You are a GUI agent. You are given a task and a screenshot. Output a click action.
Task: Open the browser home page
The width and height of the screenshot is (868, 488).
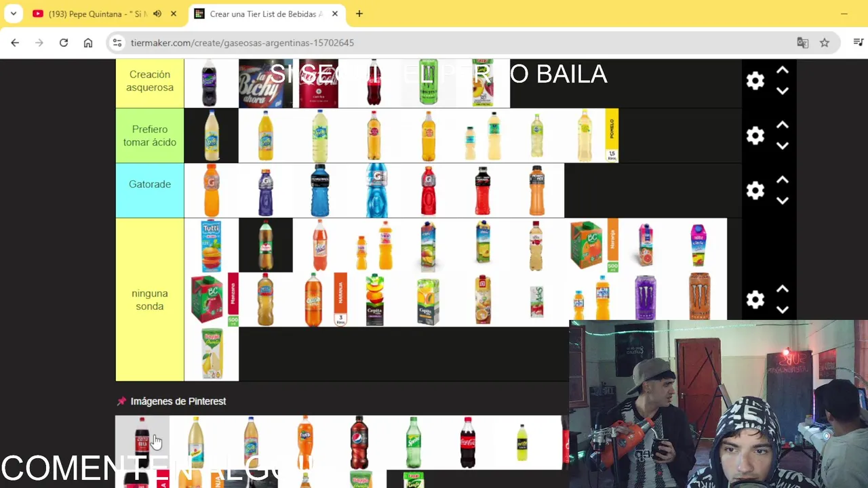pyautogui.click(x=88, y=43)
